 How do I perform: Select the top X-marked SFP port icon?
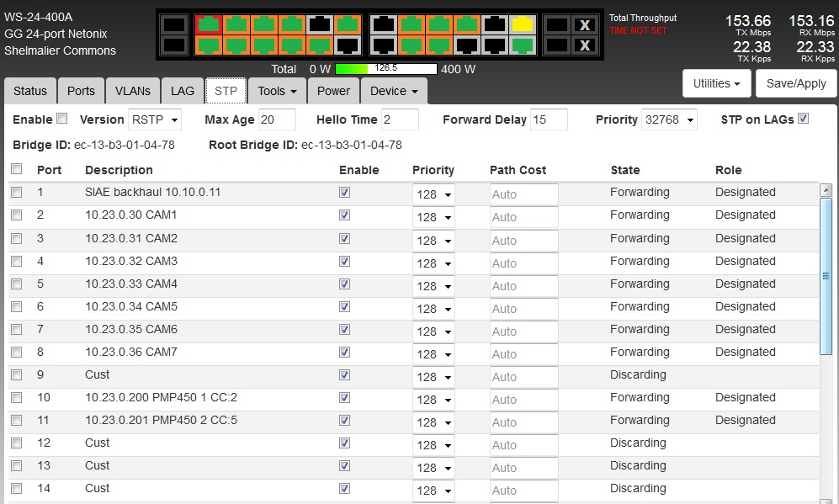585,24
